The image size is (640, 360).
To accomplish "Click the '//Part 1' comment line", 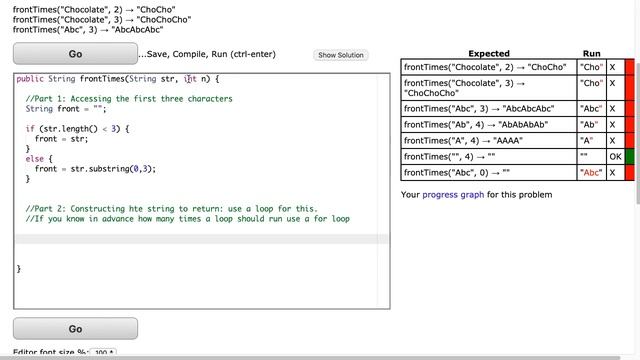I will tap(129, 99).
